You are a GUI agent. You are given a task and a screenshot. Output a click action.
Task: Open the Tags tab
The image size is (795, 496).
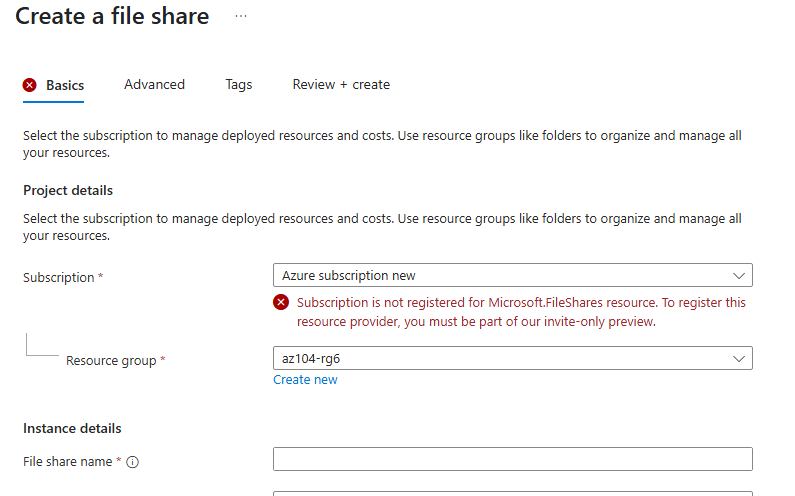[x=239, y=85]
